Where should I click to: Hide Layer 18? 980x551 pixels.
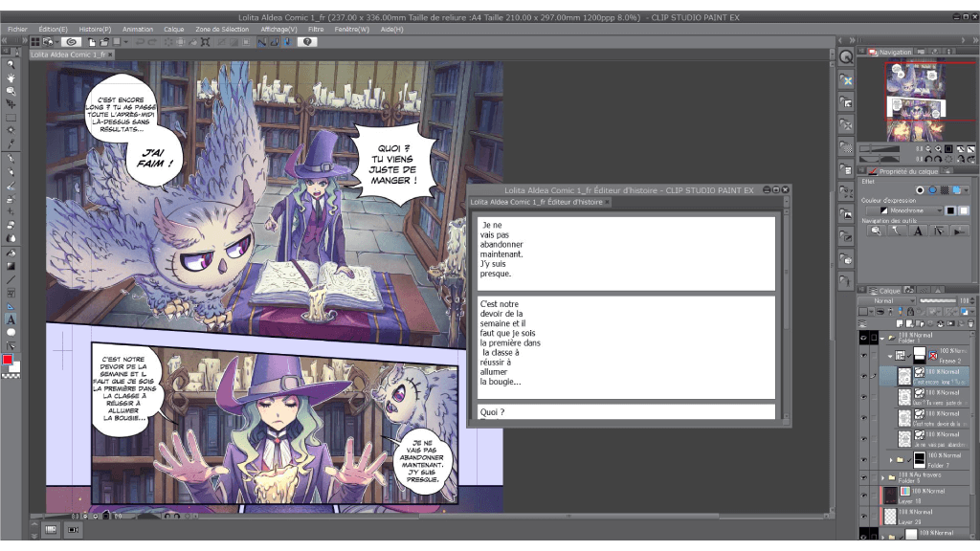click(864, 496)
